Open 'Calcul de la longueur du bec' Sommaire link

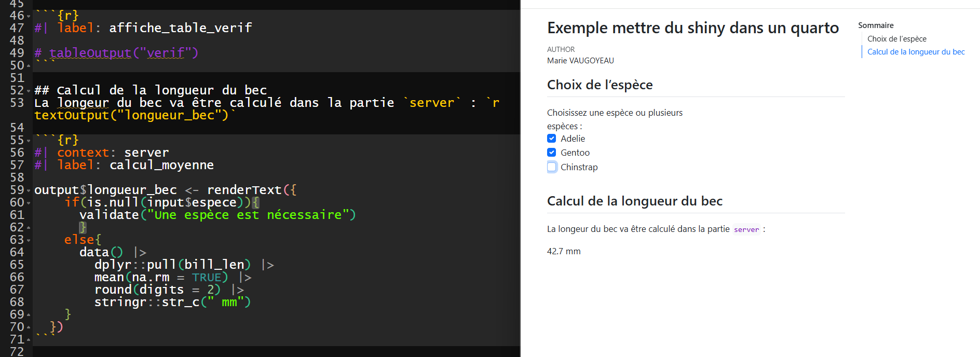916,52
